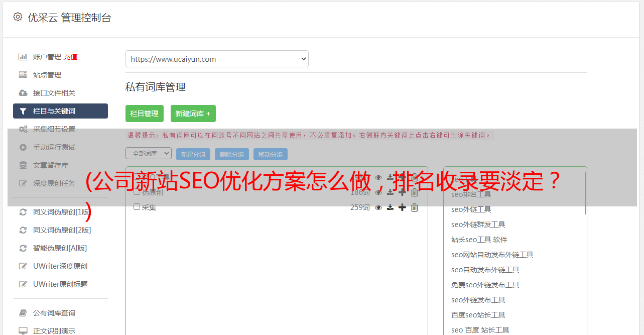Click the 移动分组 button
The width and height of the screenshot is (644, 335).
tap(271, 154)
